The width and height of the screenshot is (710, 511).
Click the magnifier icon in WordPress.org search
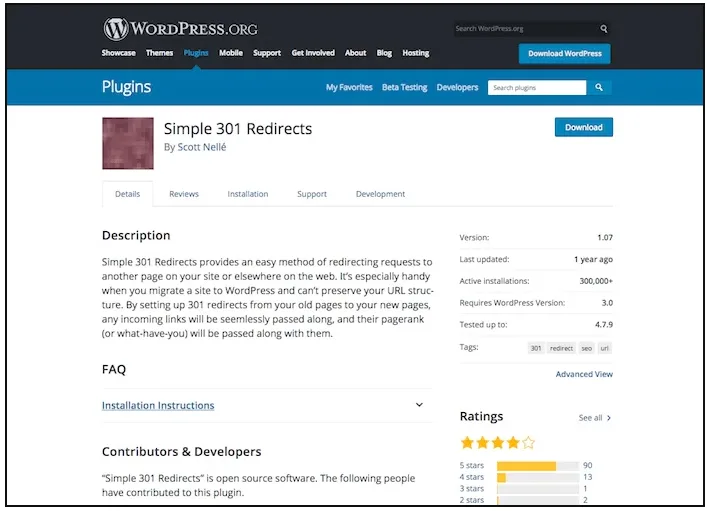pyautogui.click(x=604, y=29)
